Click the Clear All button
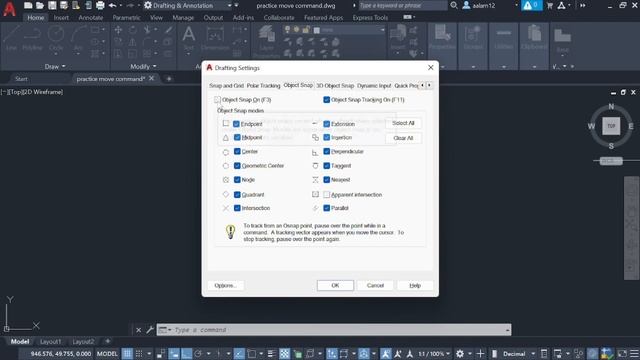This screenshot has width=640, height=360. point(403,138)
